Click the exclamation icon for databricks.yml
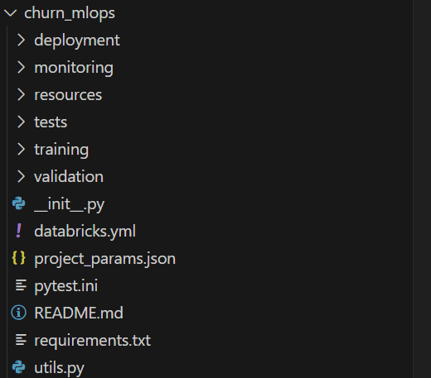The width and height of the screenshot is (431, 378). tap(19, 231)
